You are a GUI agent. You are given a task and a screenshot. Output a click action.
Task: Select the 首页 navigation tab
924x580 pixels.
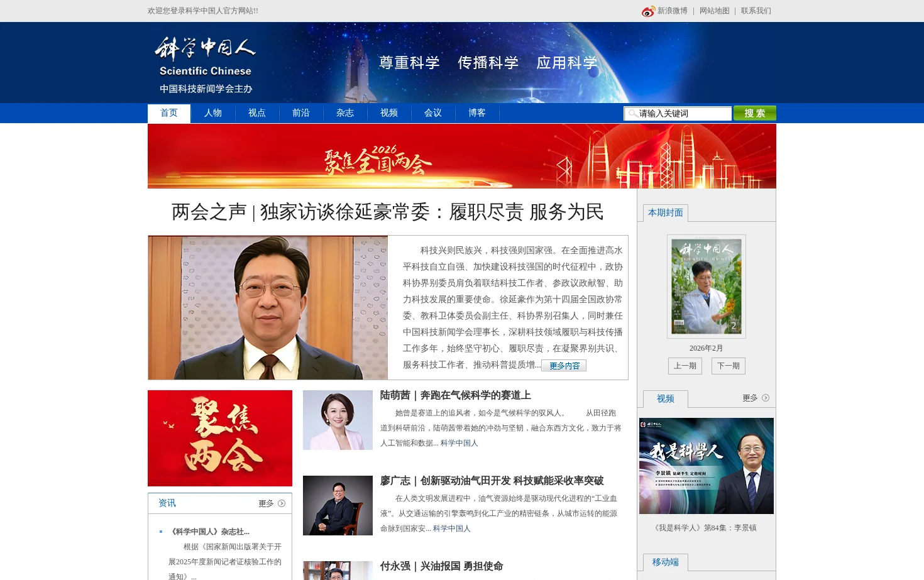coord(169,113)
